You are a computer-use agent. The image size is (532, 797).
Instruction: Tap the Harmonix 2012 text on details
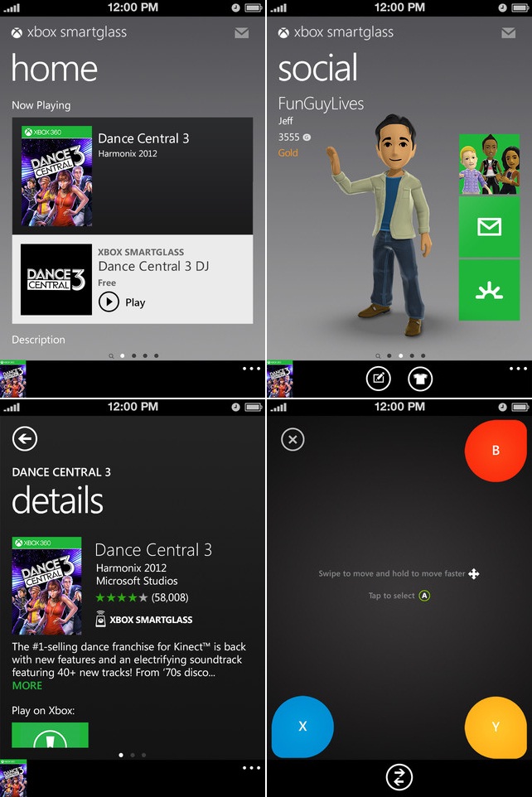(x=131, y=568)
